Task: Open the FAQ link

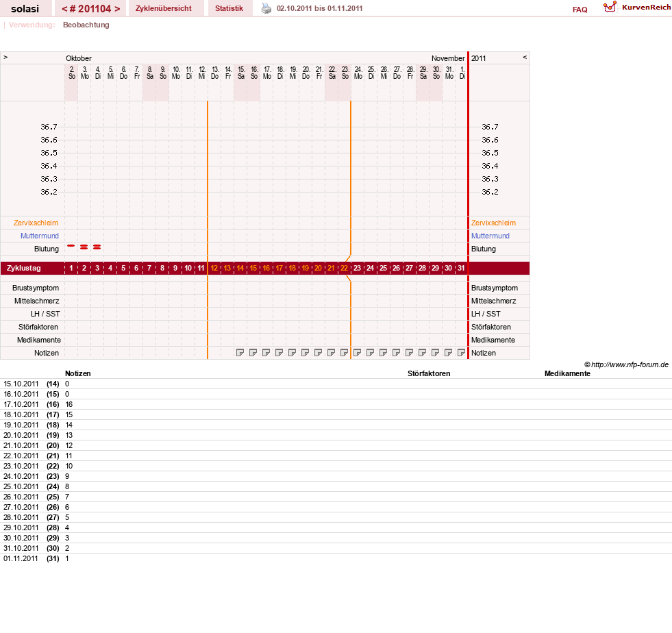Action: point(580,10)
